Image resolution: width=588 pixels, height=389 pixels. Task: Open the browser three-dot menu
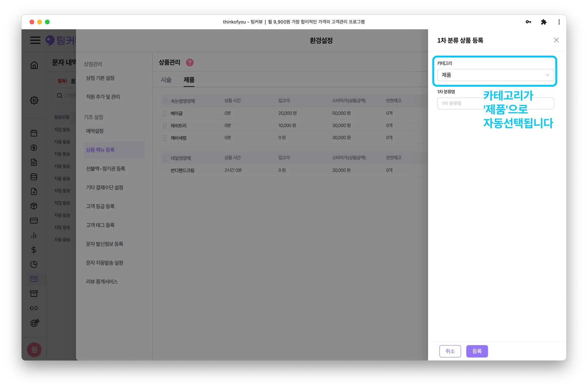click(x=559, y=22)
